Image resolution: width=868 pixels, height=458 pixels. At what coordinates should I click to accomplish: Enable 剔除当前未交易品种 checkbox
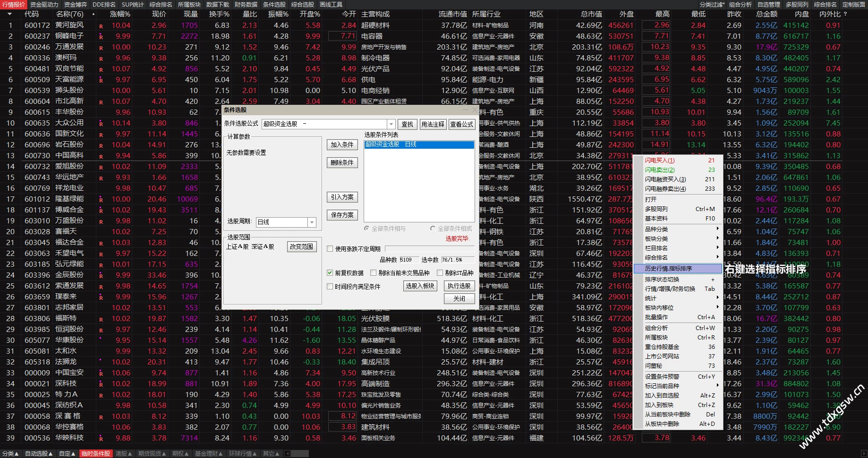click(x=374, y=273)
